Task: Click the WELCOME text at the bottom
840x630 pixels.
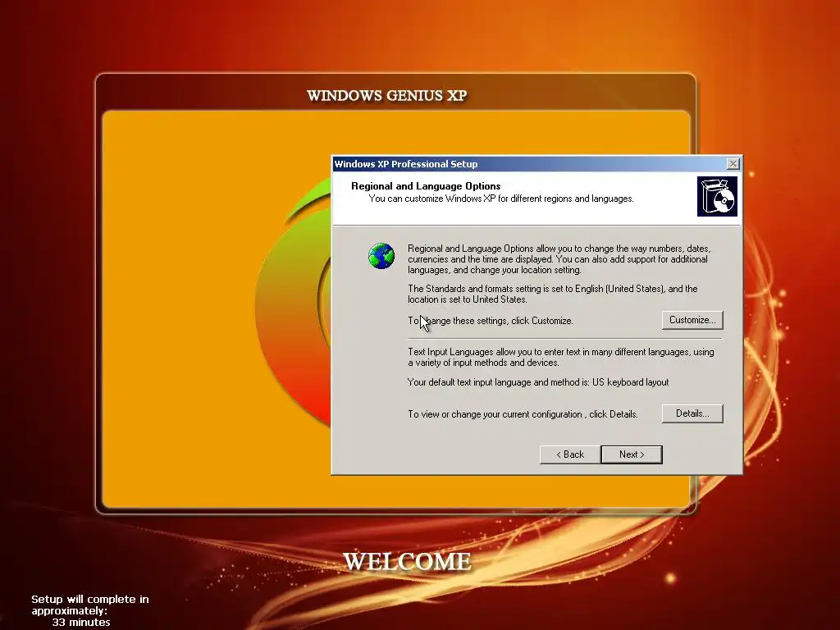Action: click(407, 561)
